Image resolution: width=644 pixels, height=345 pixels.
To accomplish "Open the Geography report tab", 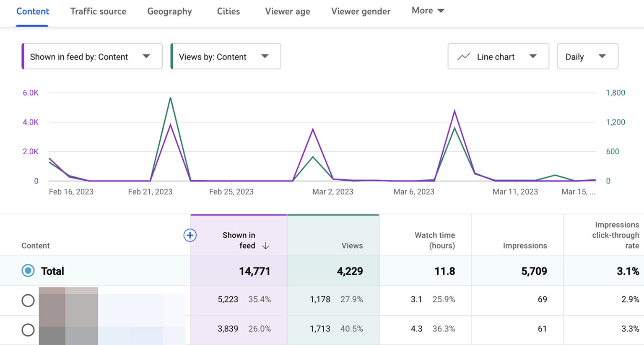I will pyautogui.click(x=169, y=11).
